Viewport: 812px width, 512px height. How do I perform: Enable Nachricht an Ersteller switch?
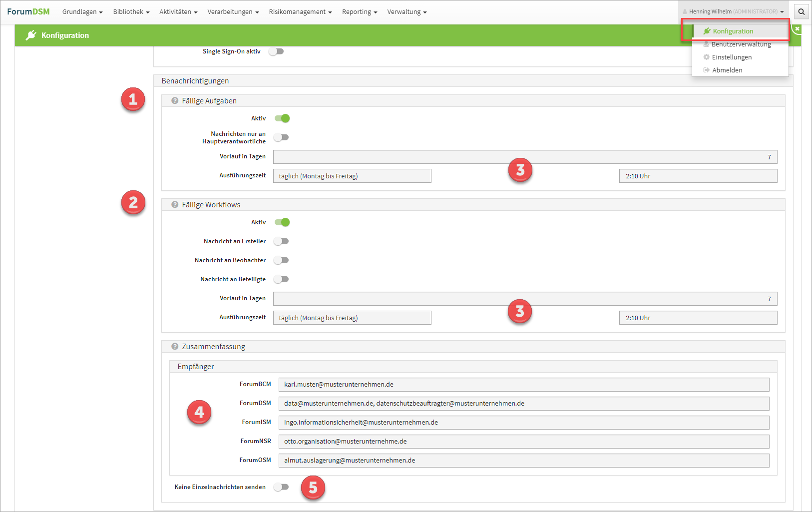pyautogui.click(x=281, y=241)
